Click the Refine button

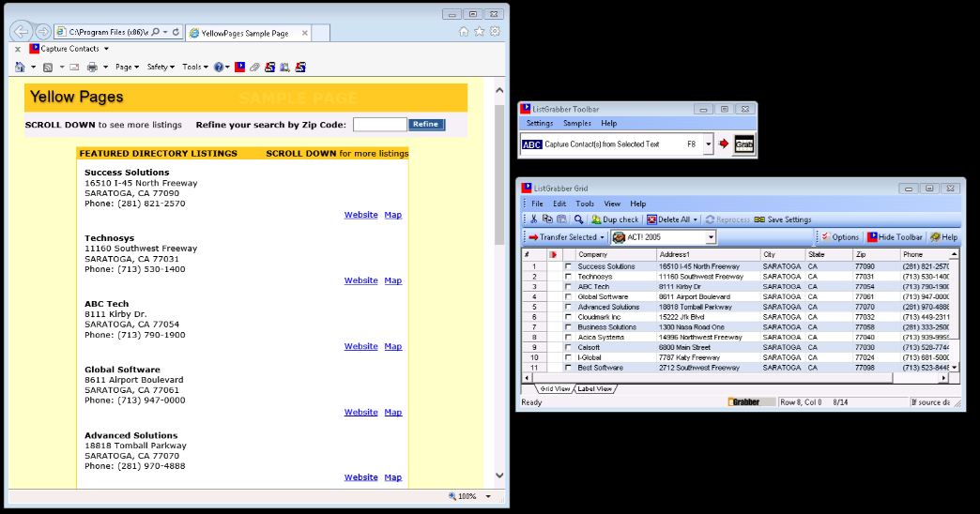pos(425,125)
